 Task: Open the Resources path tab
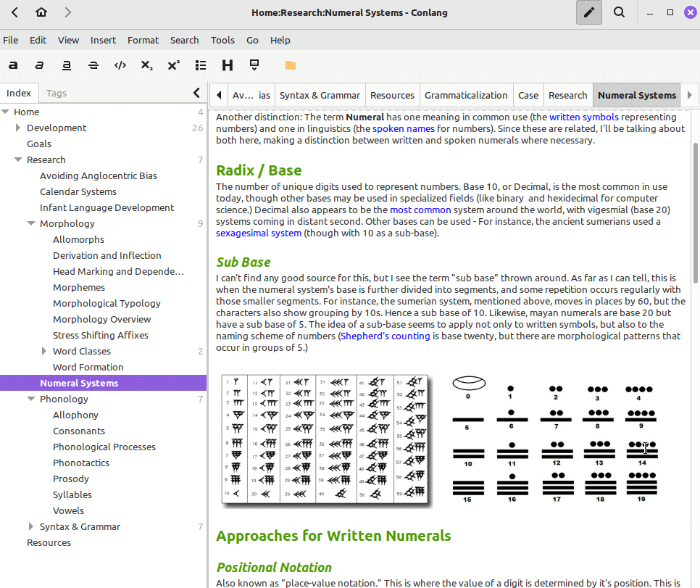(392, 95)
